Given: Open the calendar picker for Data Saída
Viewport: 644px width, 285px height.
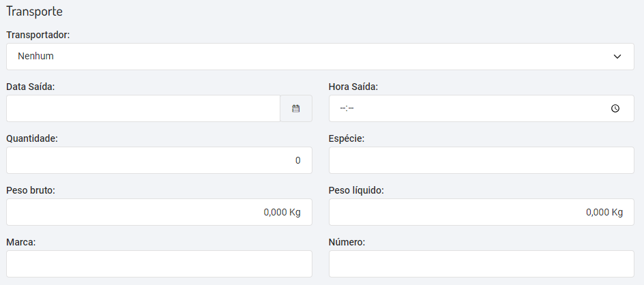Looking at the screenshot, I should click(296, 108).
